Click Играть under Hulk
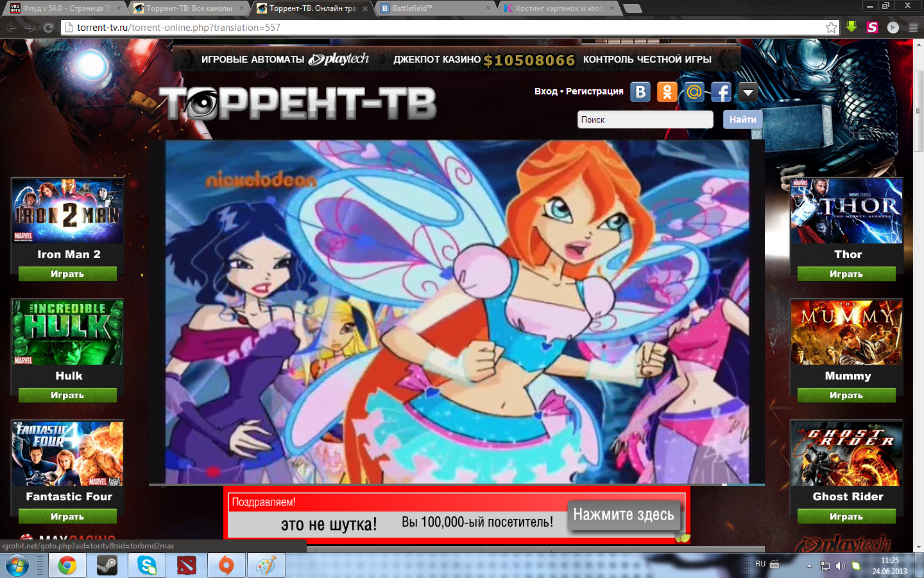Image resolution: width=924 pixels, height=578 pixels. coord(67,396)
